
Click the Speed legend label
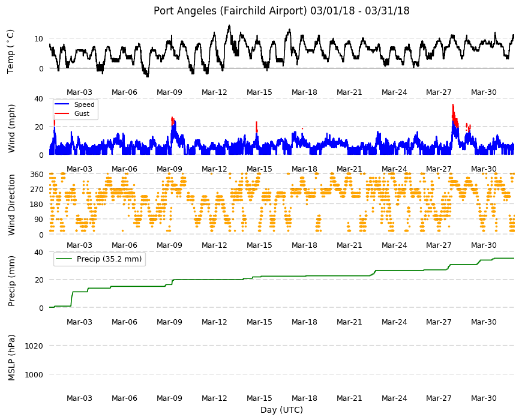tap(84, 104)
